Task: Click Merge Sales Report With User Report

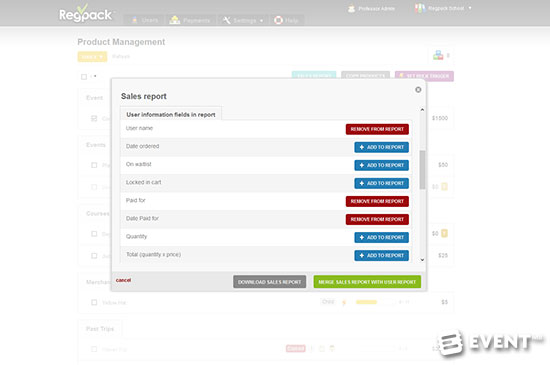Action: 367,282
